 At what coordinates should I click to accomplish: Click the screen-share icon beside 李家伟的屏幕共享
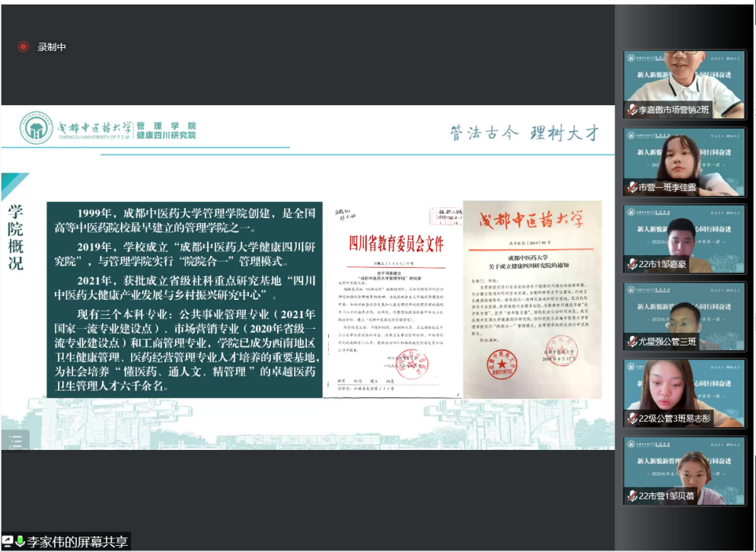[x=7, y=541]
